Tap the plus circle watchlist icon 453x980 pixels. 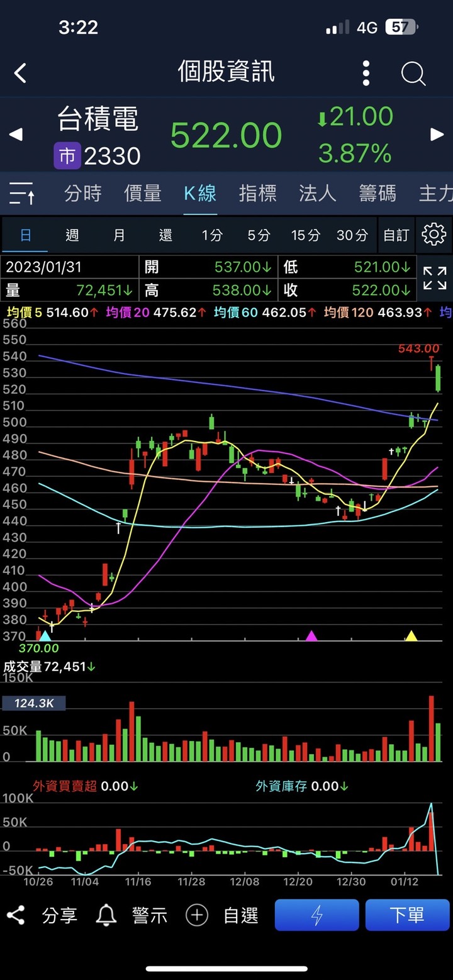(197, 915)
